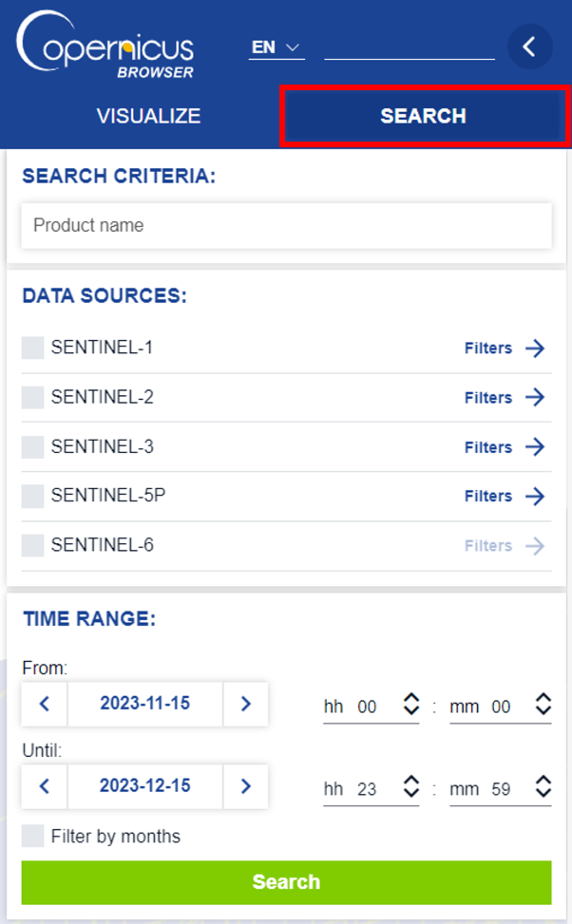
Task: Focus the Product name input field
Action: pos(286,225)
